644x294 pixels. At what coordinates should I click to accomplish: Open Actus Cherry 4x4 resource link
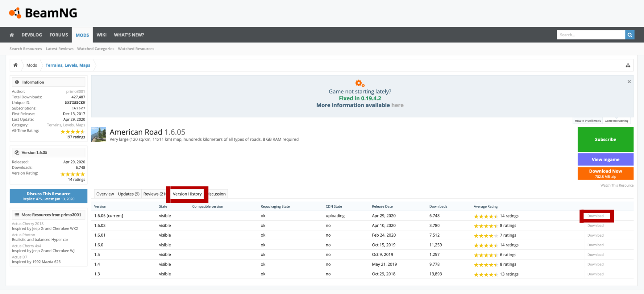[x=26, y=246]
